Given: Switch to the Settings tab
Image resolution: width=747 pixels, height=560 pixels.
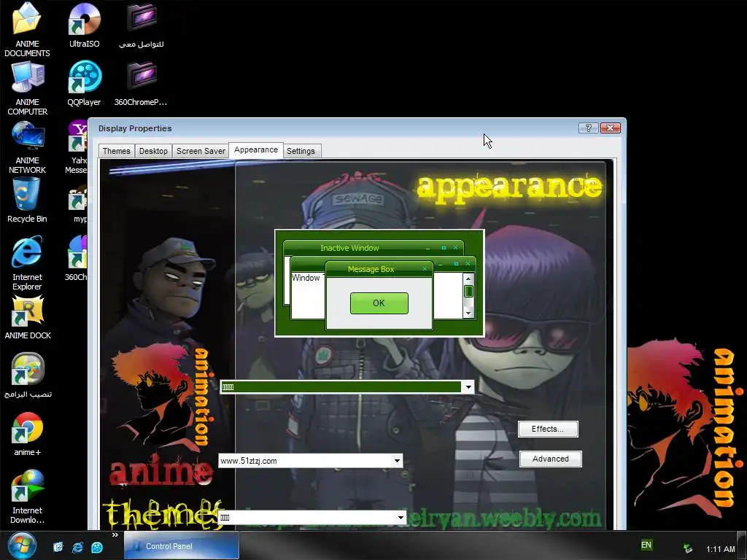Looking at the screenshot, I should pos(301,151).
